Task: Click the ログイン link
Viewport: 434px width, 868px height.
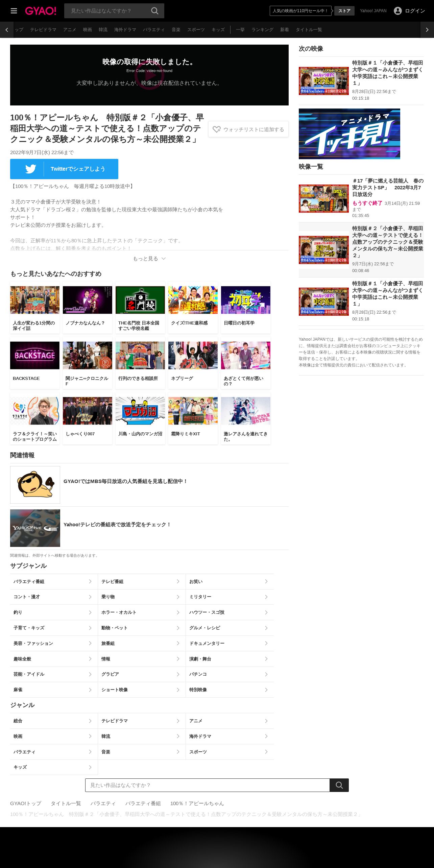Action: [x=415, y=11]
